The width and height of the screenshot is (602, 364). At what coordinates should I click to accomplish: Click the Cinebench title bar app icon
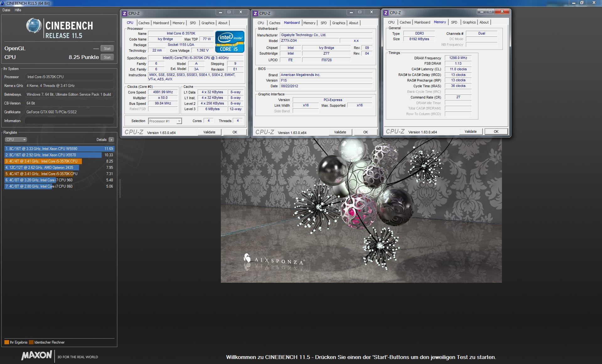click(3, 3)
